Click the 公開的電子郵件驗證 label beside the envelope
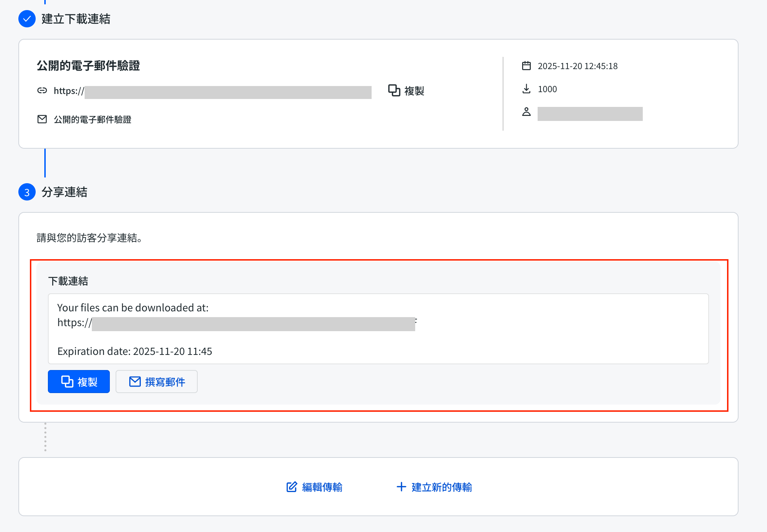Image resolution: width=767 pixels, height=532 pixels. 93,120
